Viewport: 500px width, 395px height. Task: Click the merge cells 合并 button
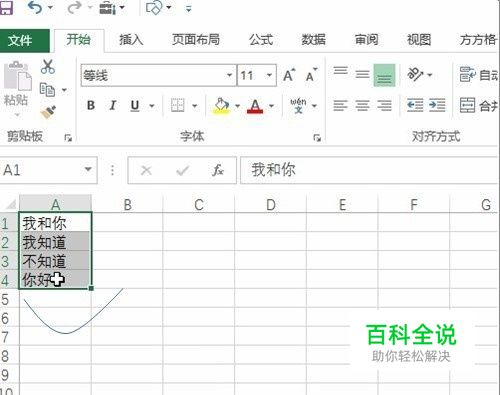pos(479,105)
